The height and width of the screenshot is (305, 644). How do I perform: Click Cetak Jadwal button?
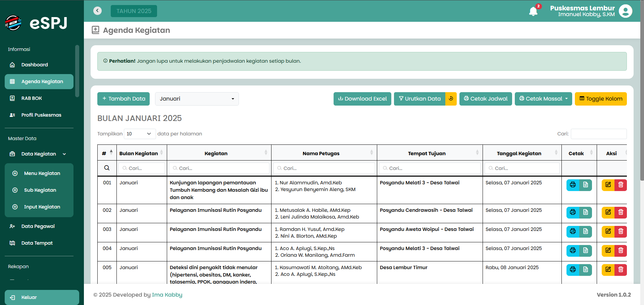pyautogui.click(x=486, y=99)
